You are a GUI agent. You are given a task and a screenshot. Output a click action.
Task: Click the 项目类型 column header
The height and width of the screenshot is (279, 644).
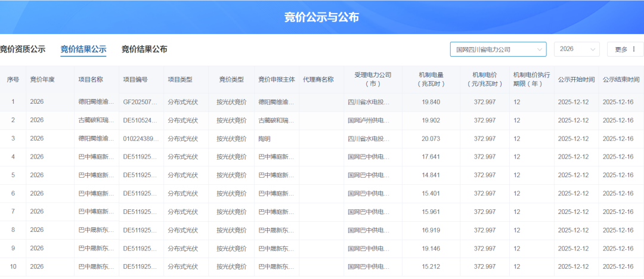coord(180,80)
